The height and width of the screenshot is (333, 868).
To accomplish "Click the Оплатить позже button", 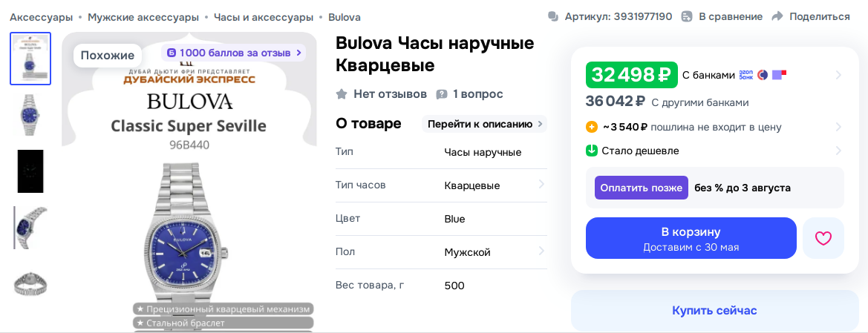I will point(641,188).
